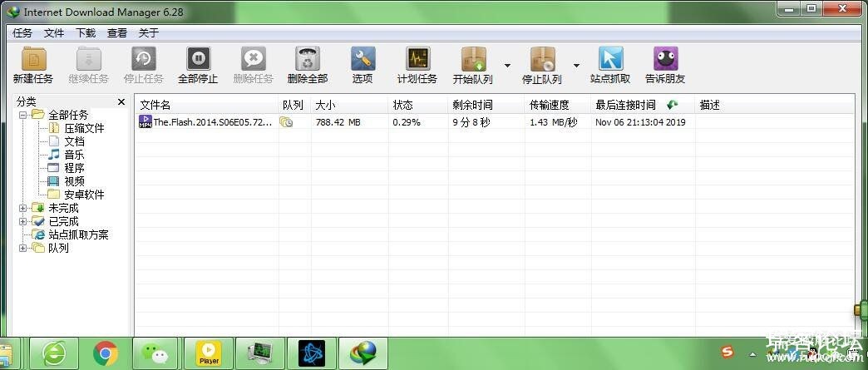868x370 pixels.
Task: Open the Player app in taskbar
Action: (208, 353)
